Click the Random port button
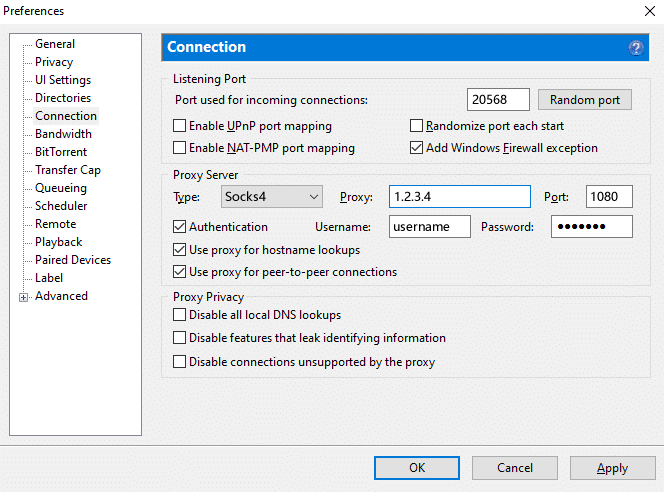Viewport: 664px width, 492px height. tap(585, 100)
